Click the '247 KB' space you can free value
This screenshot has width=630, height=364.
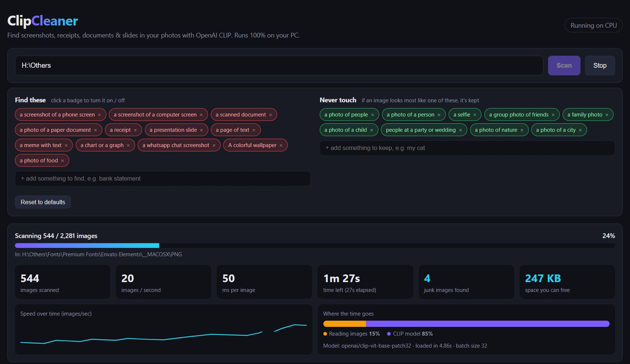tap(543, 278)
